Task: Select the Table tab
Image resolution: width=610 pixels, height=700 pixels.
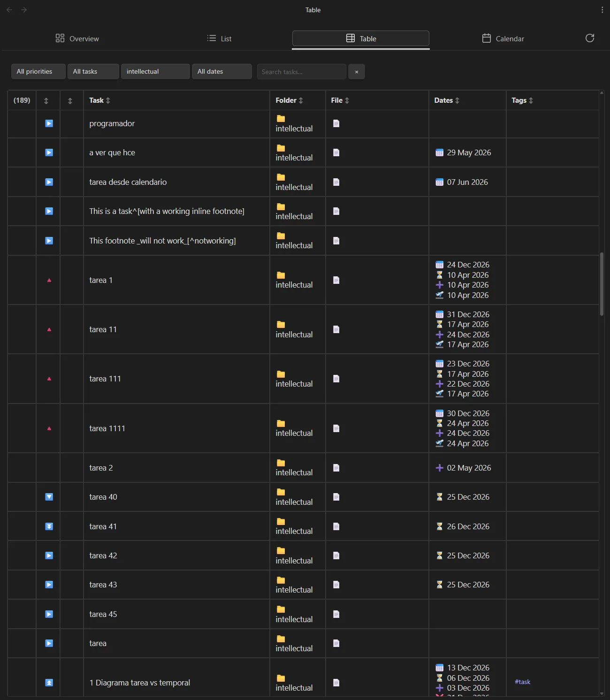Action: point(361,38)
